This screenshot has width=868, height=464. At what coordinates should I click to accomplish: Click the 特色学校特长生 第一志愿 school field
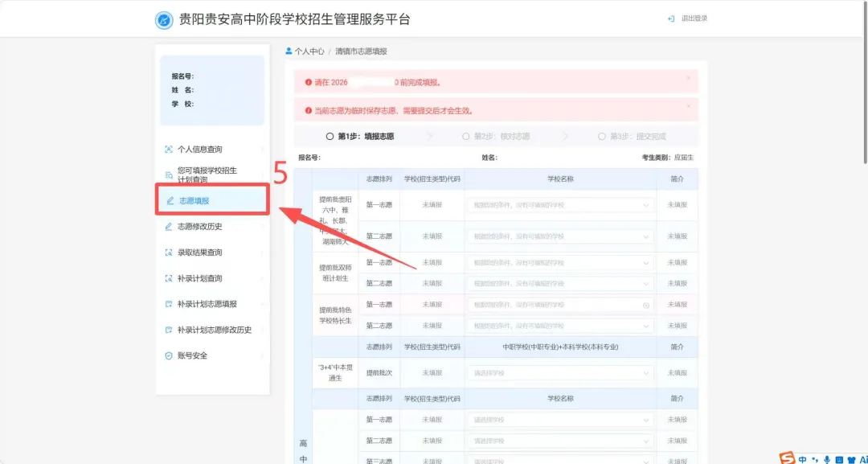click(x=560, y=305)
